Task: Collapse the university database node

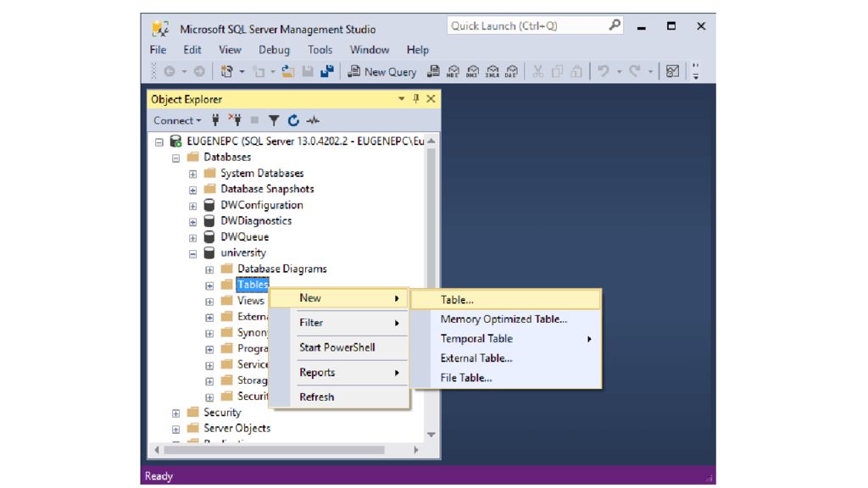Action: pyautogui.click(x=192, y=254)
